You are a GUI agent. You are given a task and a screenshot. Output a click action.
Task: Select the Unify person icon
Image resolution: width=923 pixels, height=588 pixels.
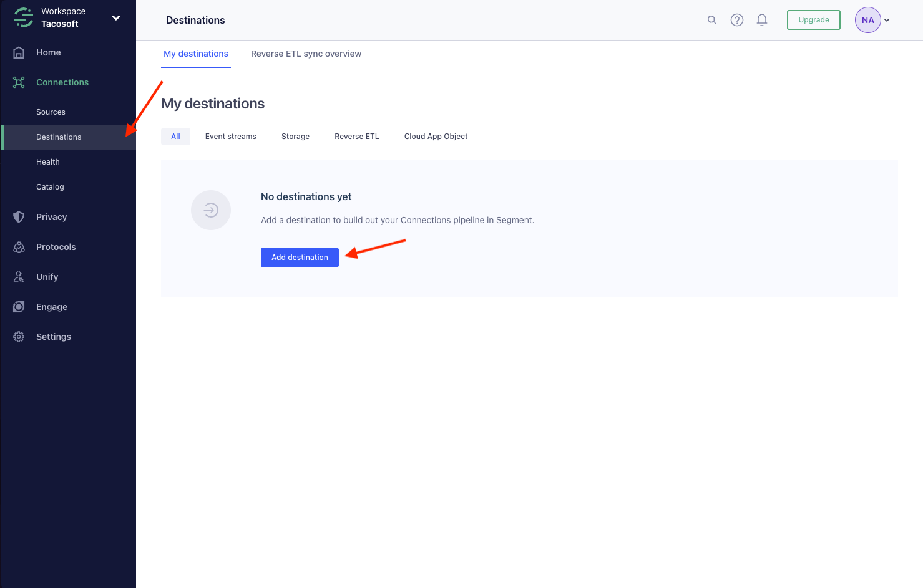tap(19, 276)
